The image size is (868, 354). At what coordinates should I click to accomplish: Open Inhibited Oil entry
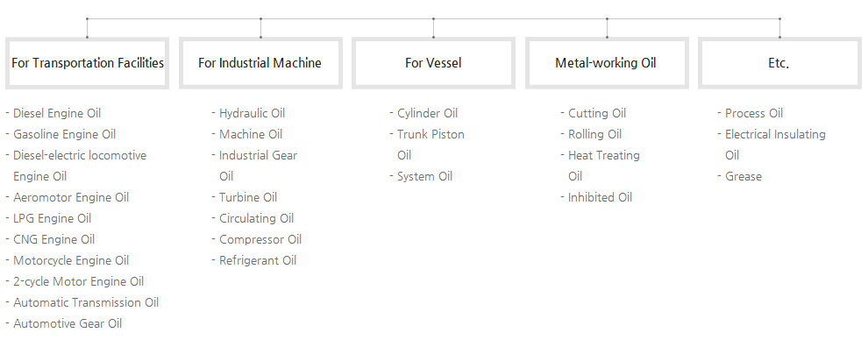coord(600,197)
